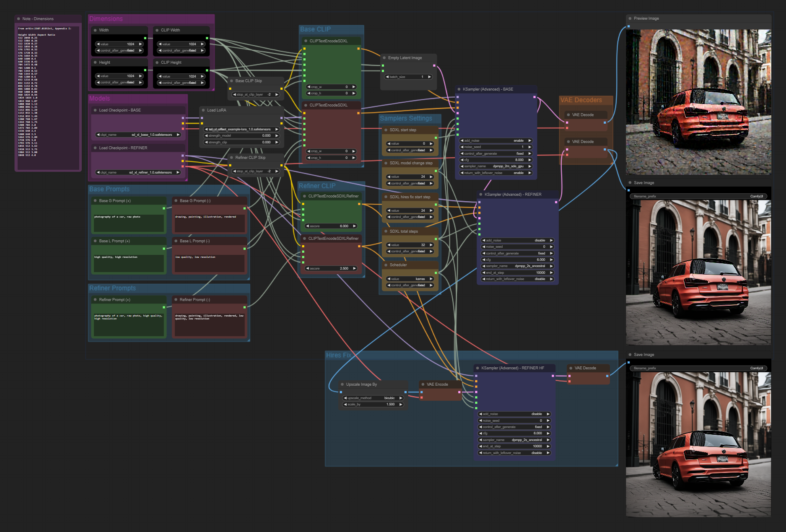Click the left arrow on the Width value field
Image resolution: width=786 pixels, height=532 pixels.
tap(98, 44)
